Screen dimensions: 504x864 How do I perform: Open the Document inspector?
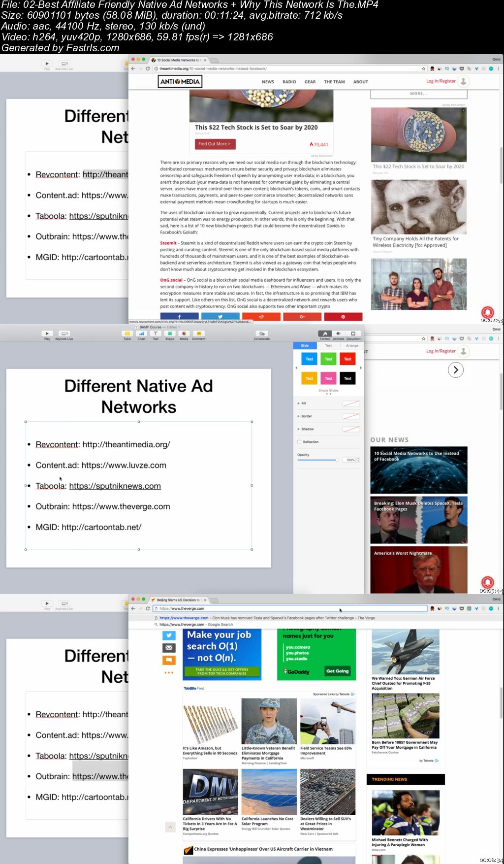click(353, 333)
